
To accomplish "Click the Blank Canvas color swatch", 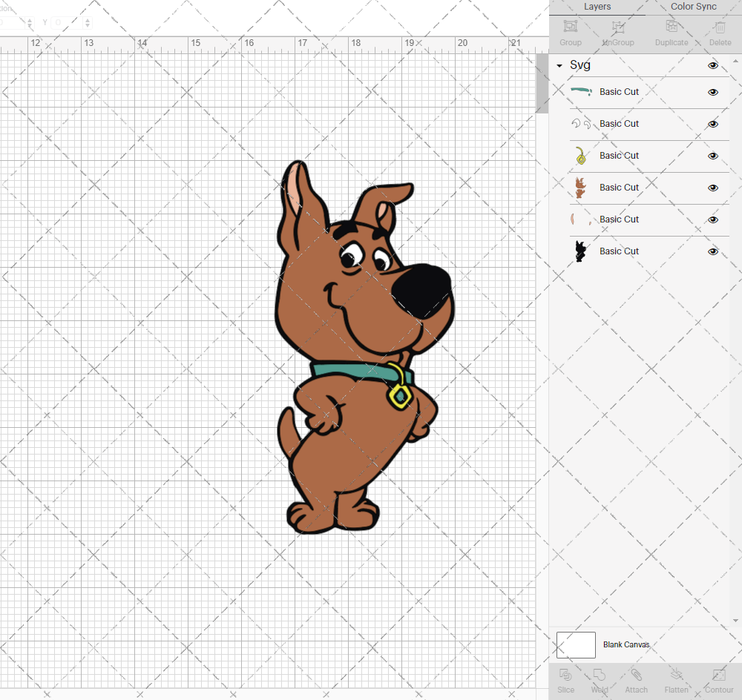I will 576,644.
